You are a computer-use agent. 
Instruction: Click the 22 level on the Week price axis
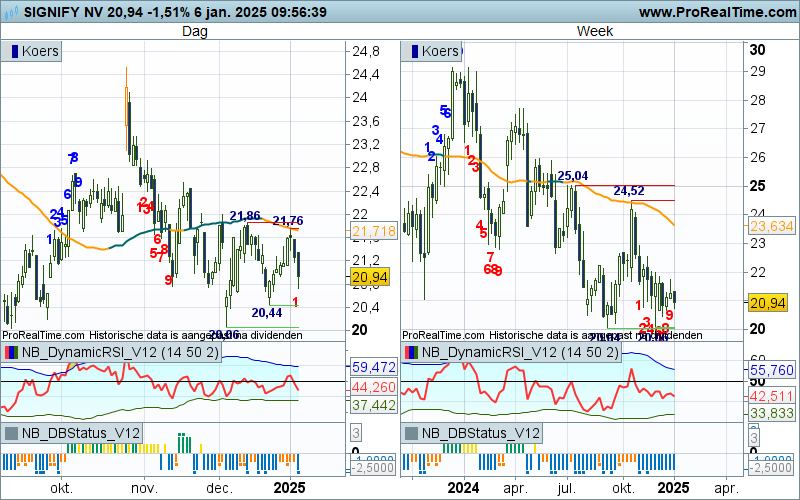click(x=758, y=272)
